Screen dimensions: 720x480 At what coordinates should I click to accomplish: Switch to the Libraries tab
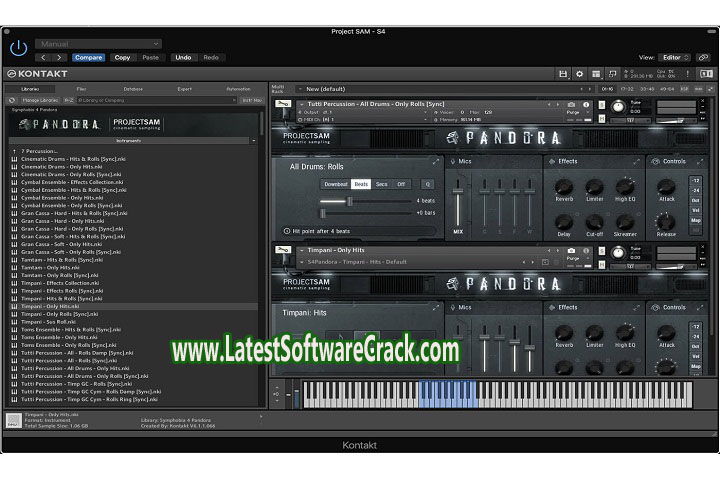(x=30, y=89)
